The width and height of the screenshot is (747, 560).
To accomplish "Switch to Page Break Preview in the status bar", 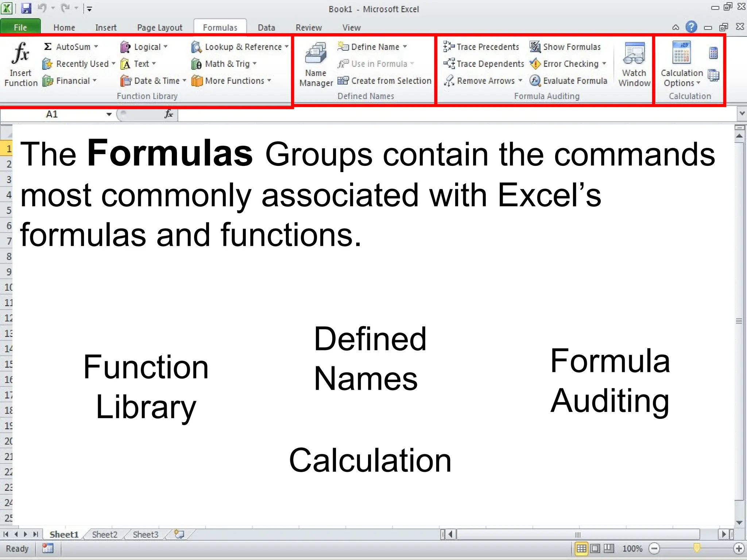I will [x=608, y=548].
